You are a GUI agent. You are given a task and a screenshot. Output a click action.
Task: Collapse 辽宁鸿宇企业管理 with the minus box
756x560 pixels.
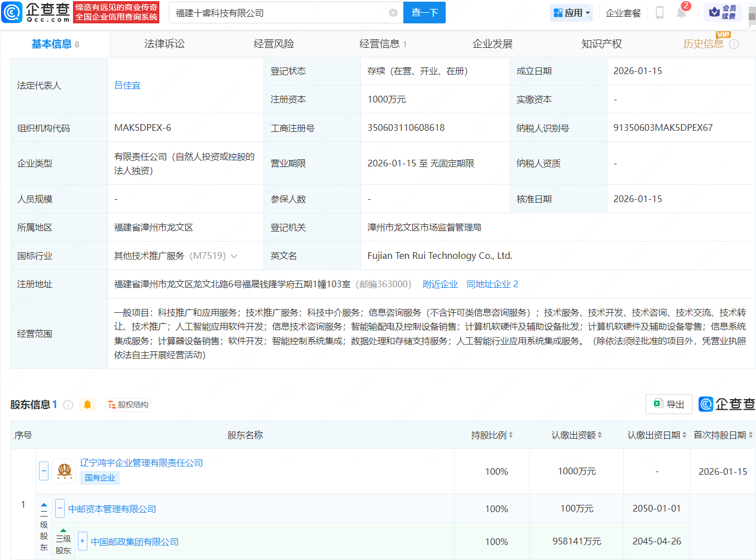[43, 470]
